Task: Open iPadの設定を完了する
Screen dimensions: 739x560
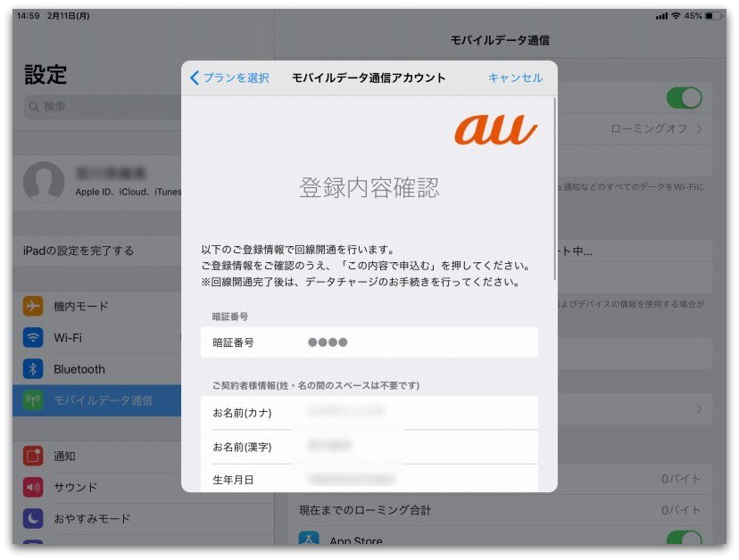Action: click(x=97, y=251)
